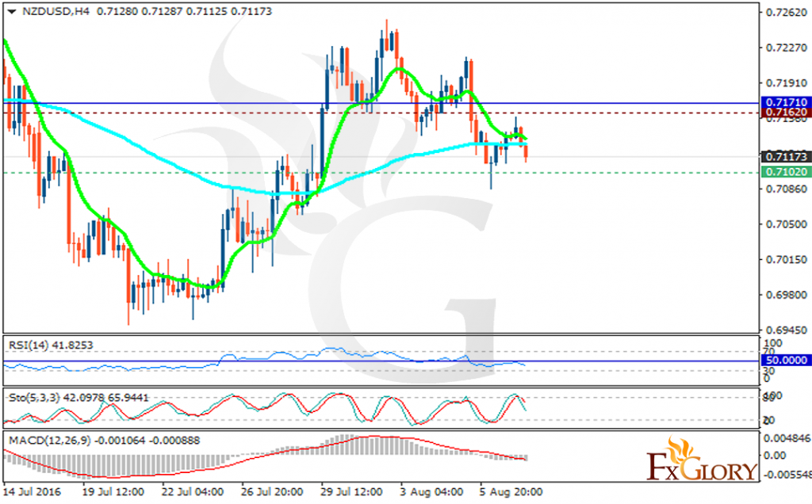
Task: Open the chart menu triangle beside NZDUSD
Action: 11,11
